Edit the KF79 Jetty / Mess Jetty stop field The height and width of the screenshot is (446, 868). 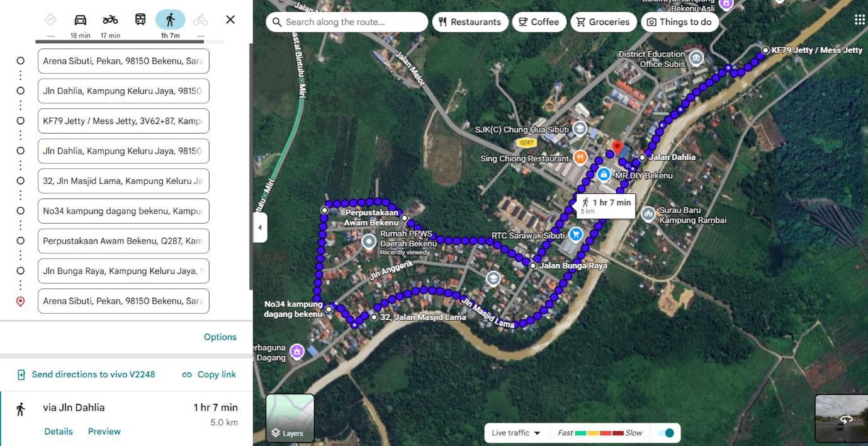[123, 121]
